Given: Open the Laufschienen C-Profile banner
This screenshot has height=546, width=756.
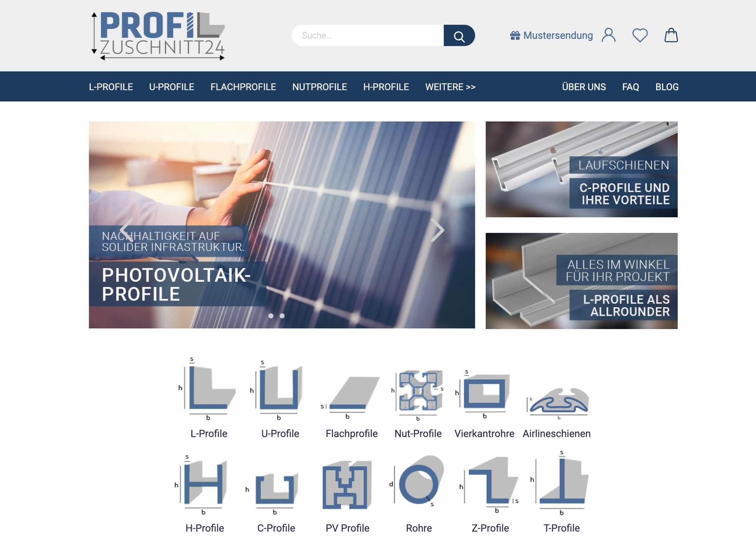Looking at the screenshot, I should [581, 169].
